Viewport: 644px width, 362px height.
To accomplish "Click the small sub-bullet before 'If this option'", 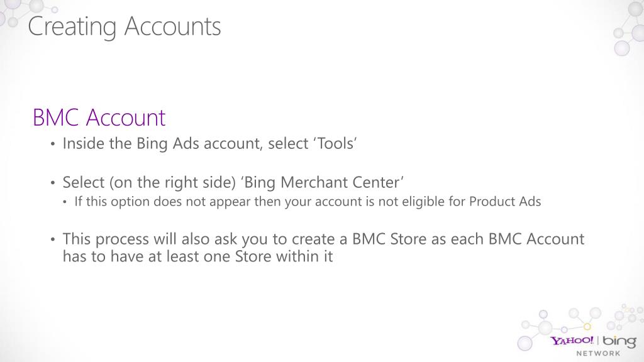I will pyautogui.click(x=67, y=202).
